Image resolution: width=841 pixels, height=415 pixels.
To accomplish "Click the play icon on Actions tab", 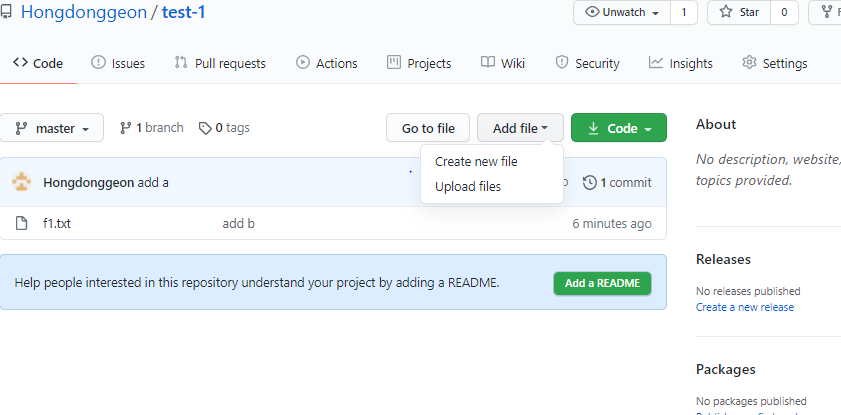I will pos(303,62).
